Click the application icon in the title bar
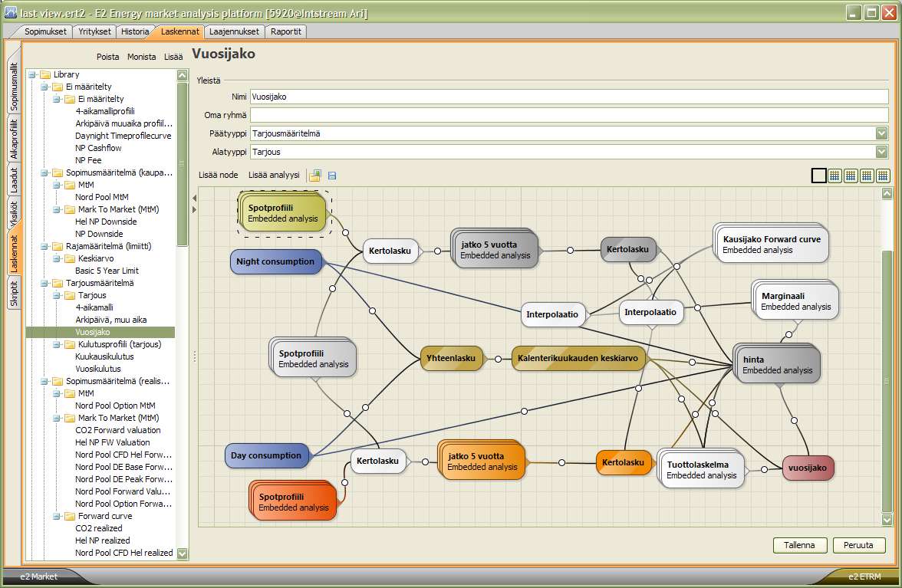This screenshot has width=902, height=588. point(11,12)
